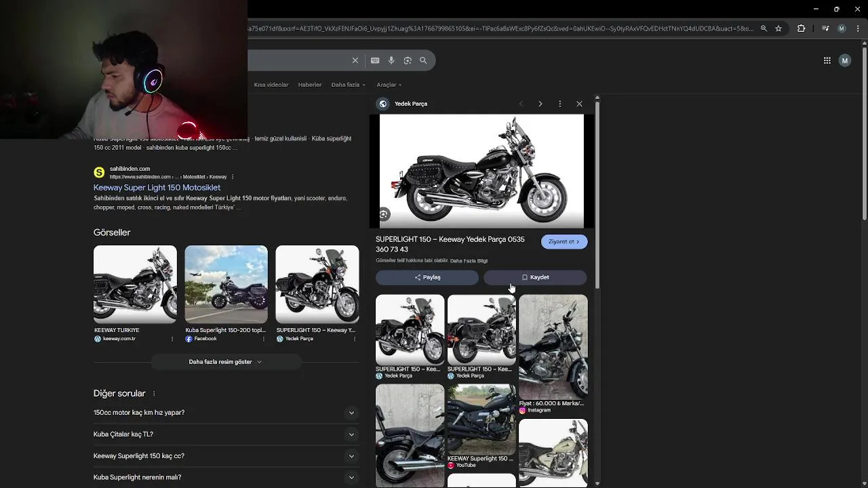
Task: Open preview title SUPERLIGHT 150 – Keeway Yedek Parça
Action: (450, 245)
